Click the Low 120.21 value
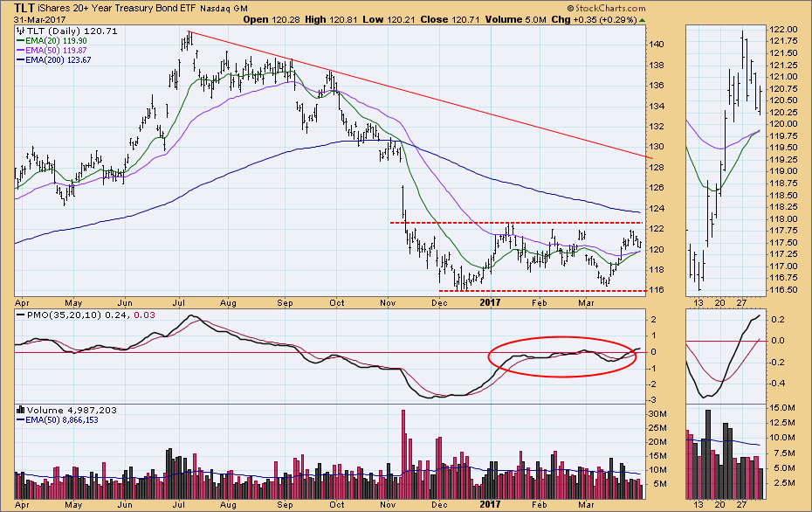This screenshot has width=812, height=512. pyautogui.click(x=389, y=20)
